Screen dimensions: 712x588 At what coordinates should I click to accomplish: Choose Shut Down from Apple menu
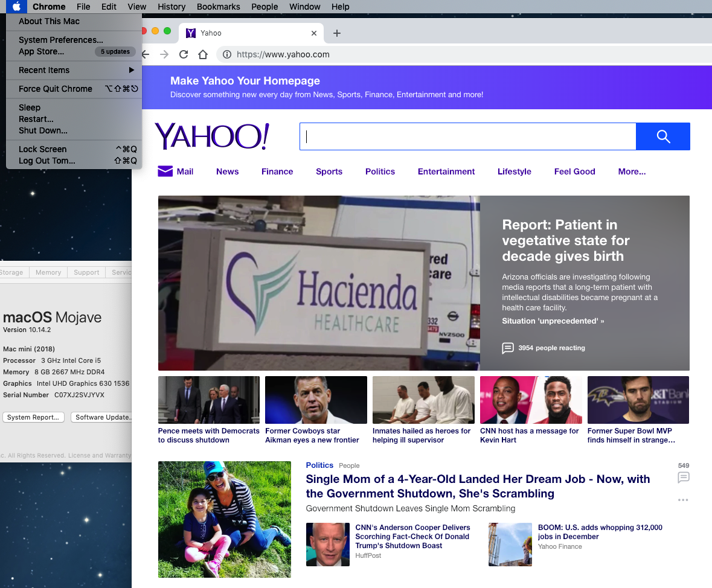[x=74, y=130]
